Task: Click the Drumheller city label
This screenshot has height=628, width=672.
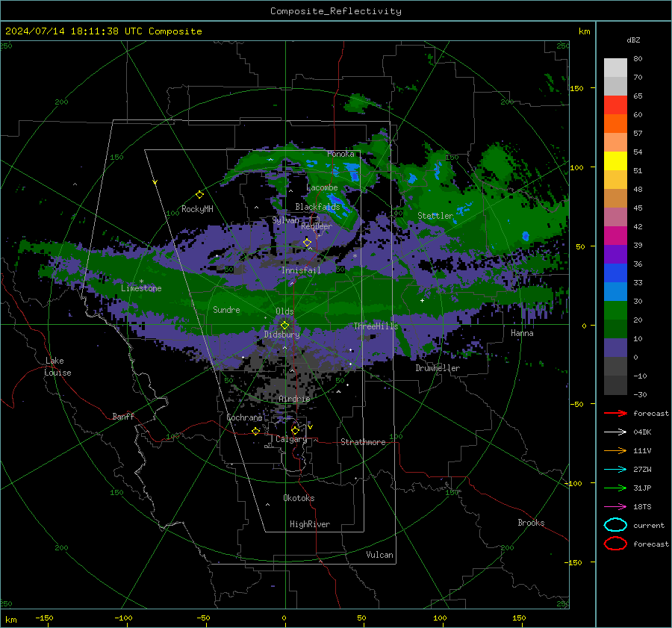Action: click(438, 368)
